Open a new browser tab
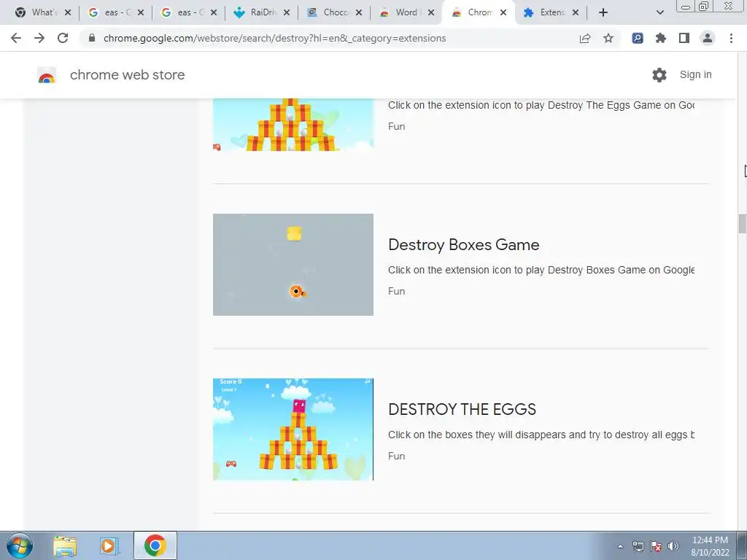The image size is (747, 560). 603,13
